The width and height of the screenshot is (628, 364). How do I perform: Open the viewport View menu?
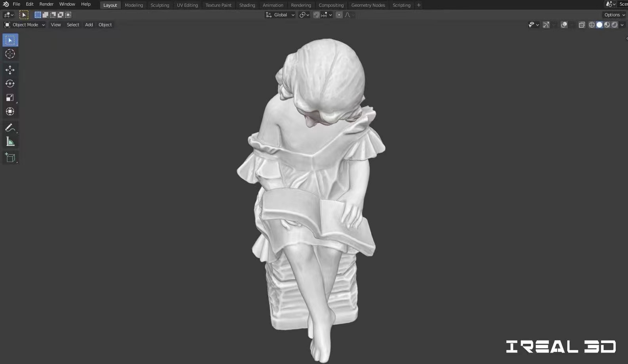(56, 25)
